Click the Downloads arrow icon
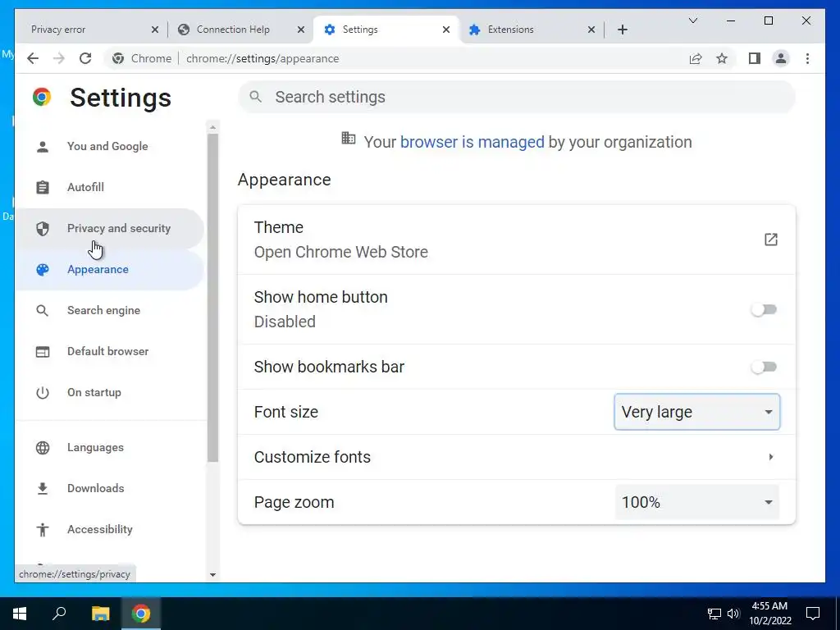840x630 pixels. (x=43, y=489)
